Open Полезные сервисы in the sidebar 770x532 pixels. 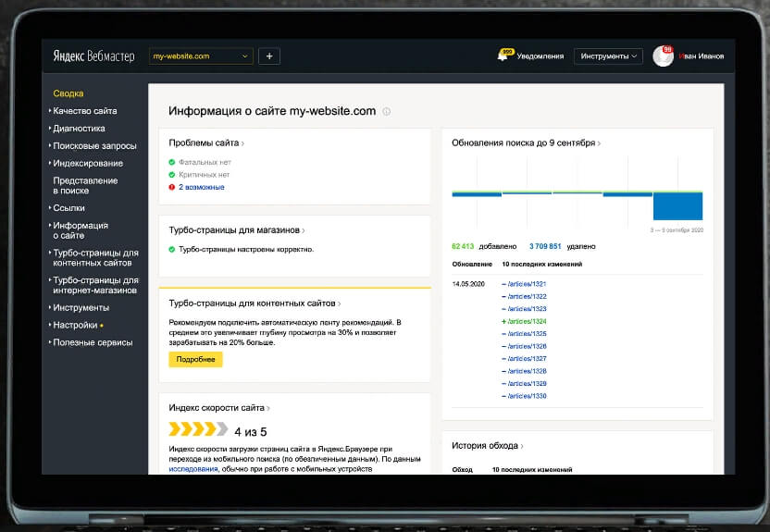click(x=93, y=342)
